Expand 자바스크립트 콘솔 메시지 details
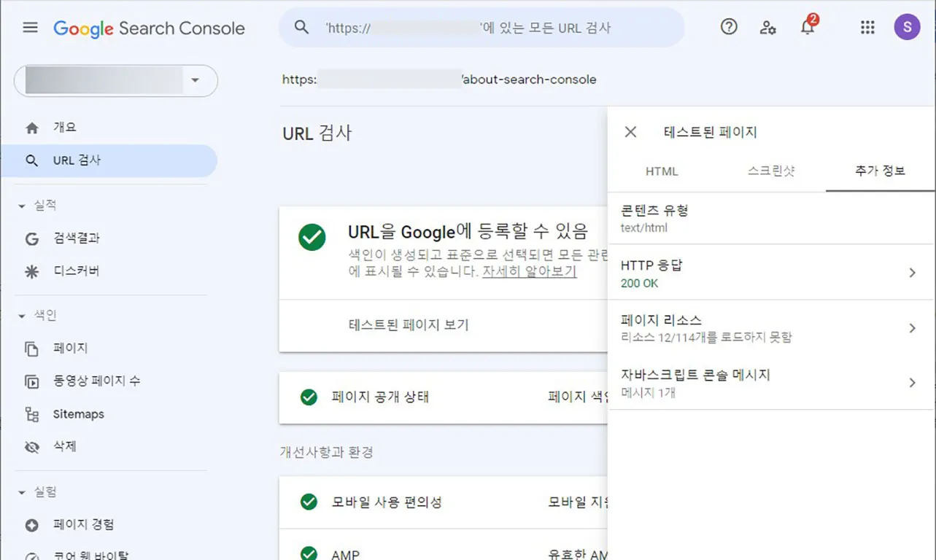 771,383
